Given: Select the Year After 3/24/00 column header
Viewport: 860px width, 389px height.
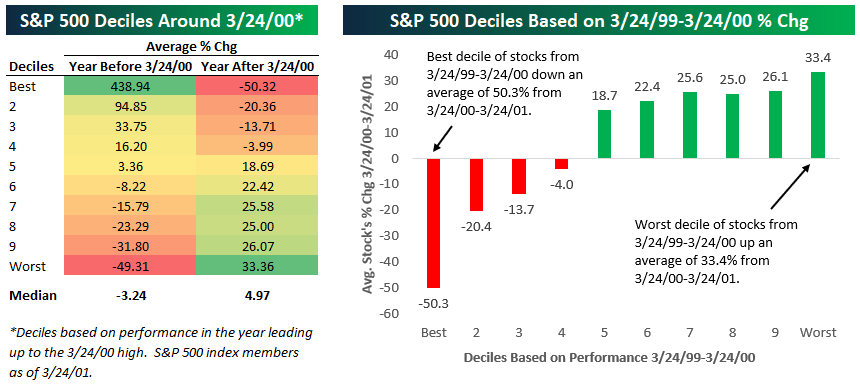Looking at the screenshot, I should tap(257, 67).
